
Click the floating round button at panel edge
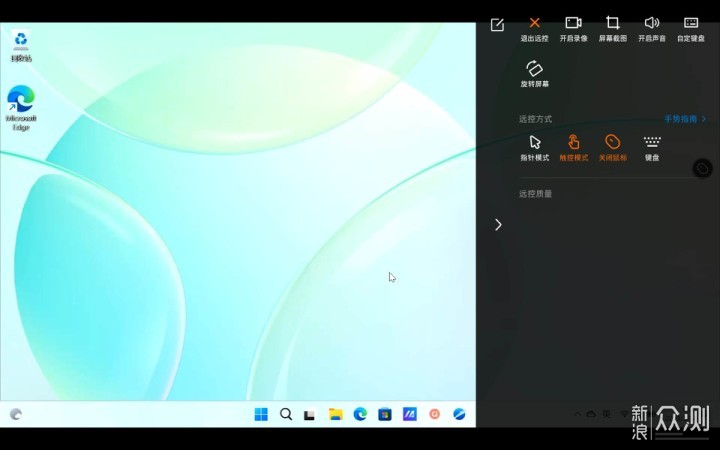pos(702,169)
